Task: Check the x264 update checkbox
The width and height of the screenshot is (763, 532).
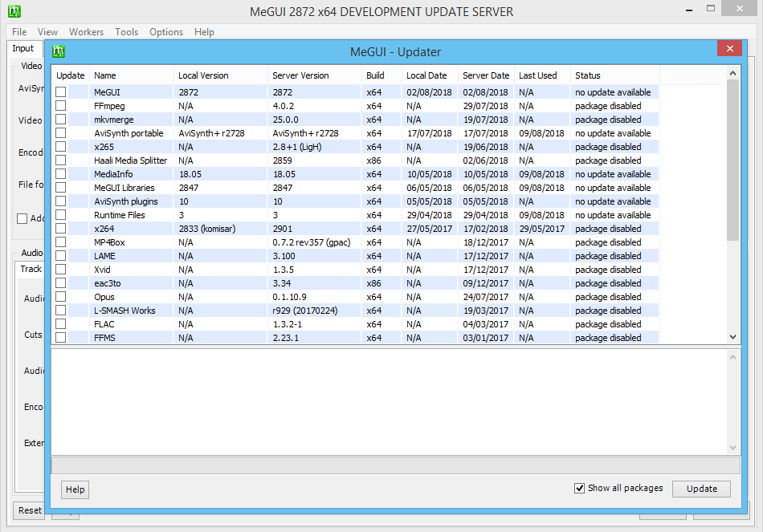Action: coord(61,228)
